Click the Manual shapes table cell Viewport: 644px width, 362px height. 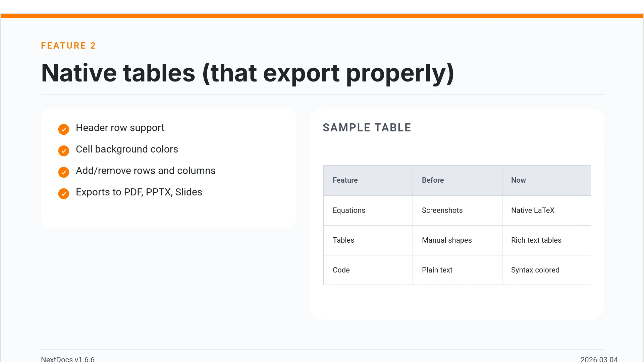457,240
